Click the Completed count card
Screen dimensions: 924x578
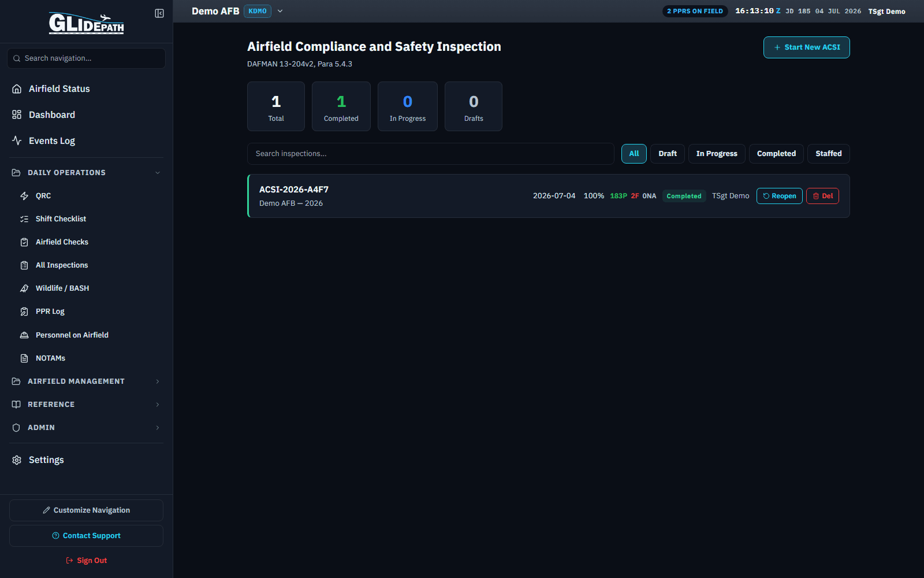tap(341, 106)
